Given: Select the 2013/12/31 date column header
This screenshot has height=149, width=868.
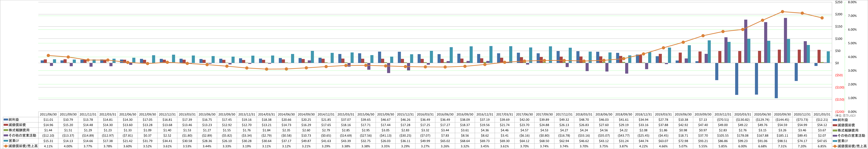Looking at the screenshot, I should coord(247,114).
